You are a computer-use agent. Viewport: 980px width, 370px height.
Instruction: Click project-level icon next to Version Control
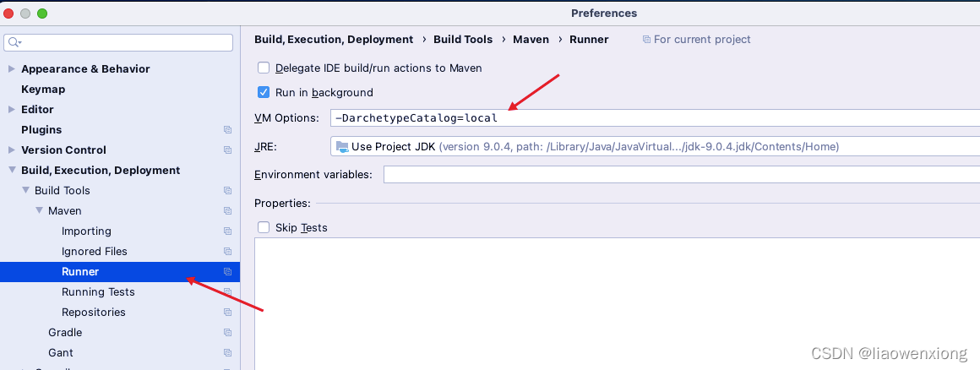(x=227, y=150)
